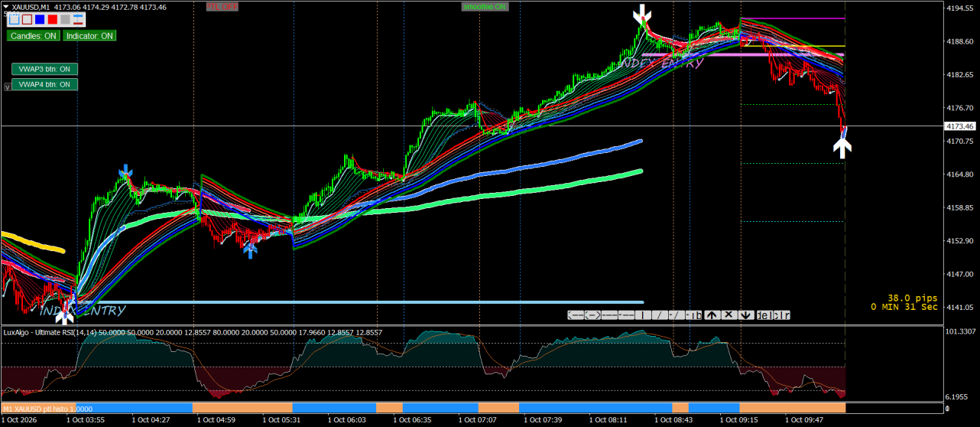The image size is (980, 427).
Task: Toggle the Indicator: ON button
Action: point(89,35)
